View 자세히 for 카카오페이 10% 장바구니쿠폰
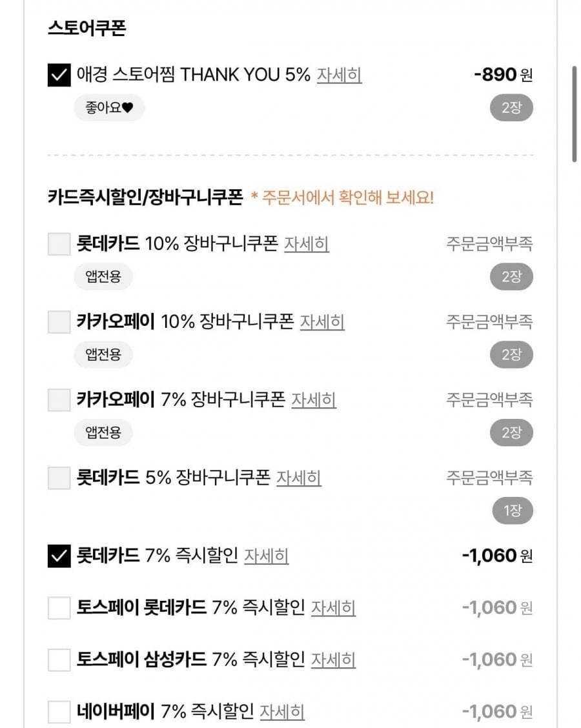The image size is (581, 728). coord(322,321)
